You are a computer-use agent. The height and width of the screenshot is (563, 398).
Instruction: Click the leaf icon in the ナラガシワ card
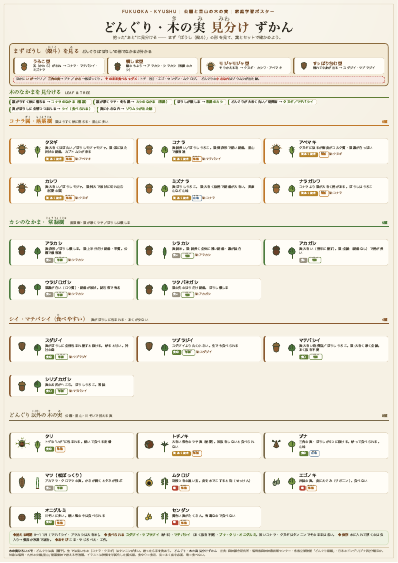[292, 190]
